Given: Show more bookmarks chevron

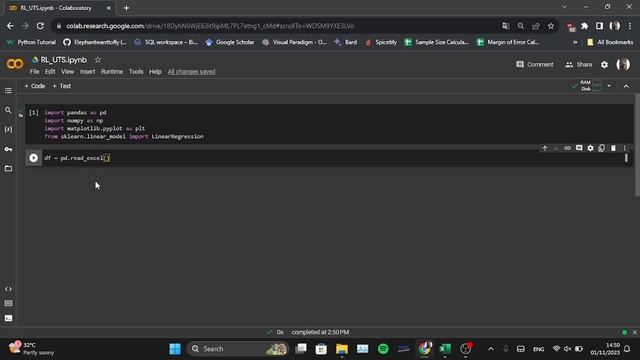Looking at the screenshot, I should 575,42.
